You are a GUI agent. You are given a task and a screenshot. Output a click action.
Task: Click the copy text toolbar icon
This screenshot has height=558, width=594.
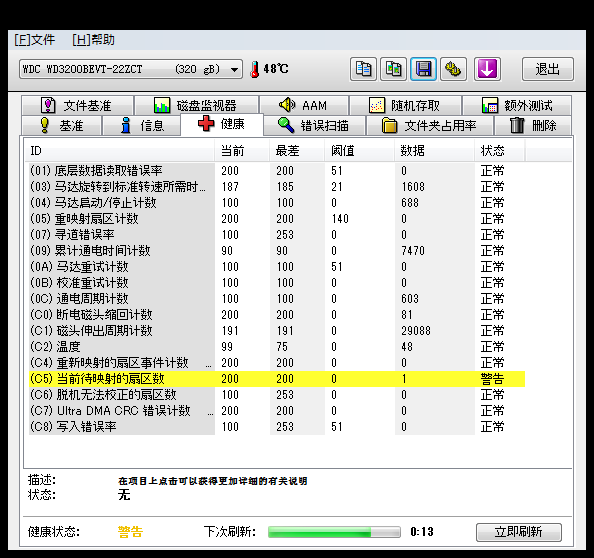[363, 69]
